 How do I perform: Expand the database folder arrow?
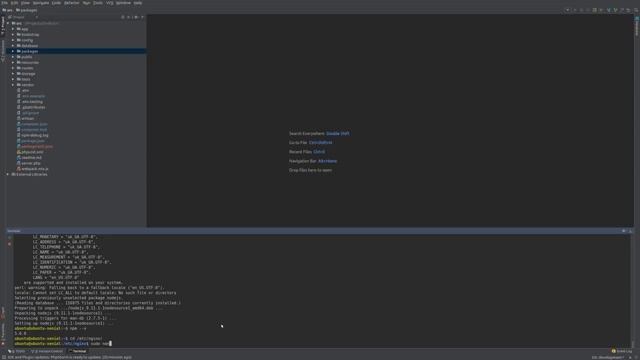click(13, 46)
